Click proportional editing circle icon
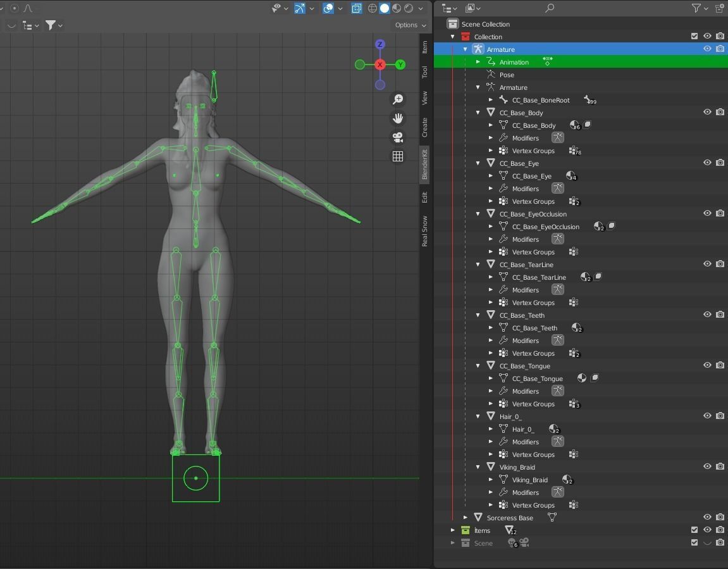The image size is (728, 569). click(x=15, y=8)
